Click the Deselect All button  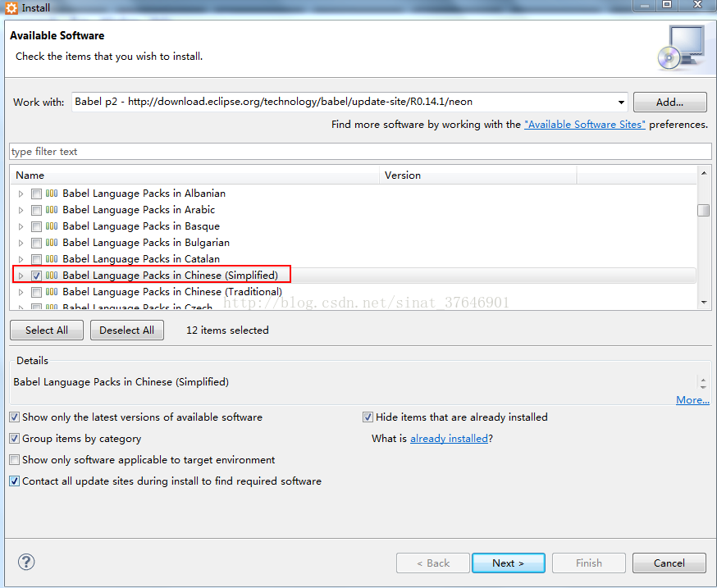(126, 330)
